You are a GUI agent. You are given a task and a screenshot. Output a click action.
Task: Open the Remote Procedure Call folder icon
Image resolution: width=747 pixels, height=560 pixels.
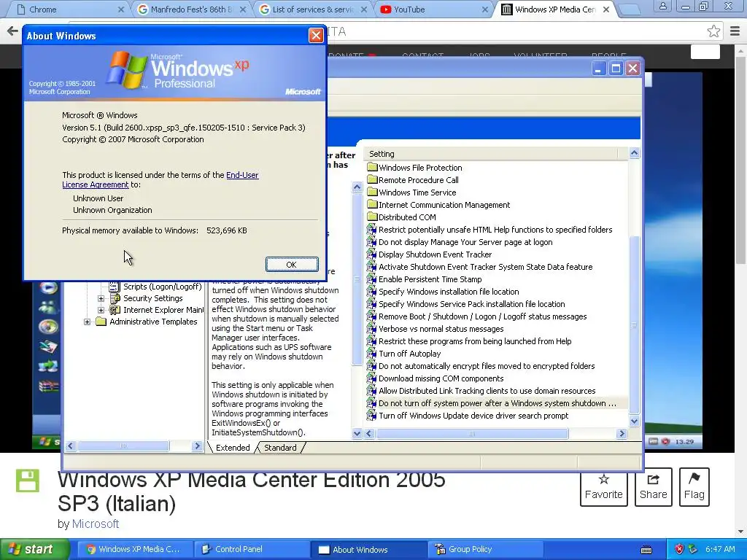[372, 180]
